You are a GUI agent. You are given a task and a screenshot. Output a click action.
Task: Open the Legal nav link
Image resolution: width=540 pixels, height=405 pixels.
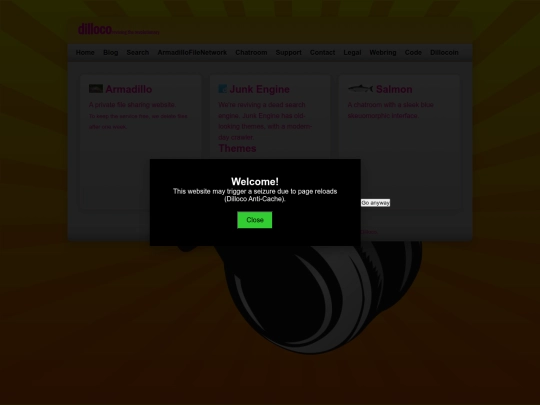352,52
